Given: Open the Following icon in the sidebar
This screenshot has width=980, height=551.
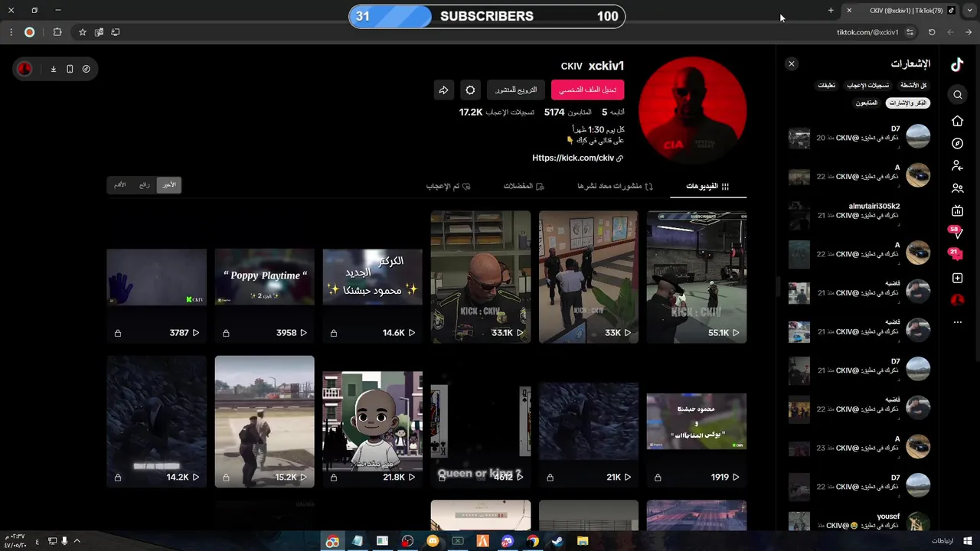Looking at the screenshot, I should [x=957, y=165].
